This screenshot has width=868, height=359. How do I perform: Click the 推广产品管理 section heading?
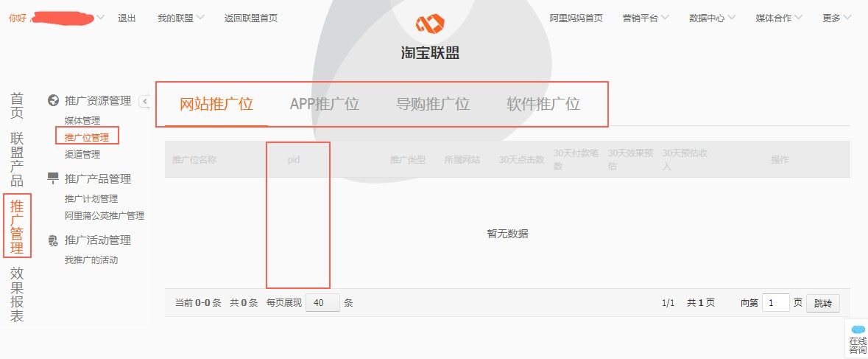(98, 178)
